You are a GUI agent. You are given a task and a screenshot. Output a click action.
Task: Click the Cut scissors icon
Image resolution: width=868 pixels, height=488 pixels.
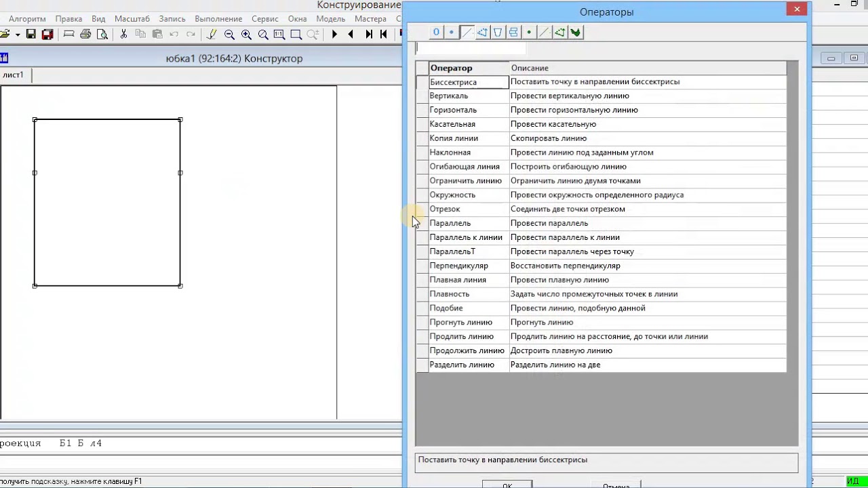123,34
